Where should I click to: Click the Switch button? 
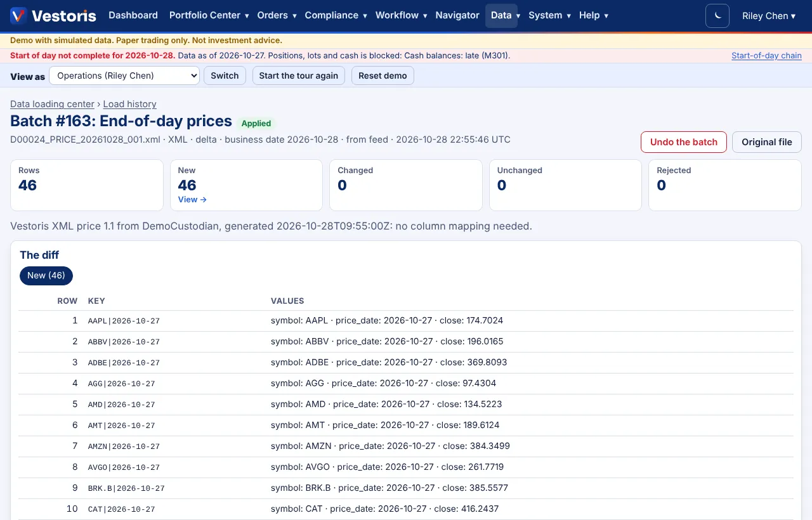(x=225, y=75)
